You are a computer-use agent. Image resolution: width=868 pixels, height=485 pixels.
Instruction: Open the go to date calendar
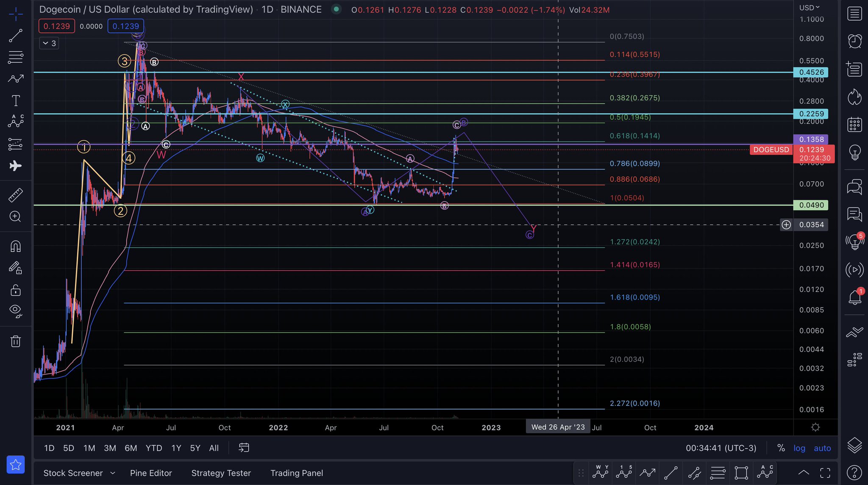[244, 448]
